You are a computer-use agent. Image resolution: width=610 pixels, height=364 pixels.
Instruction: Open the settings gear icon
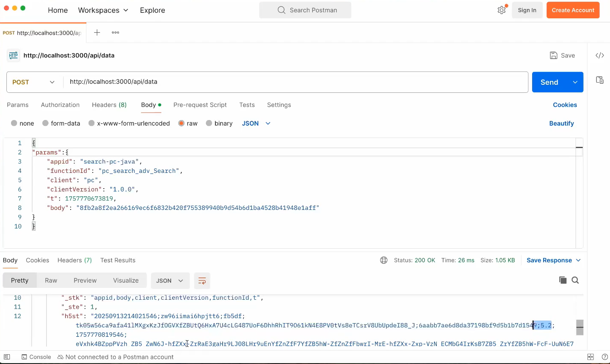click(502, 10)
